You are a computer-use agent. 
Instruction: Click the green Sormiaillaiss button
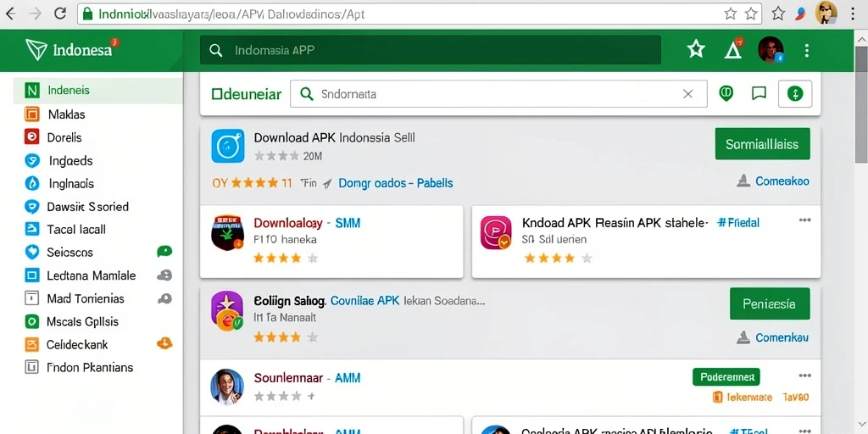[x=762, y=144]
